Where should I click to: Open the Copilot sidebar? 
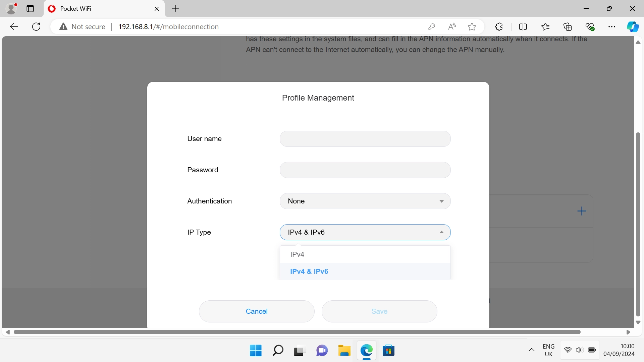[633, 27]
